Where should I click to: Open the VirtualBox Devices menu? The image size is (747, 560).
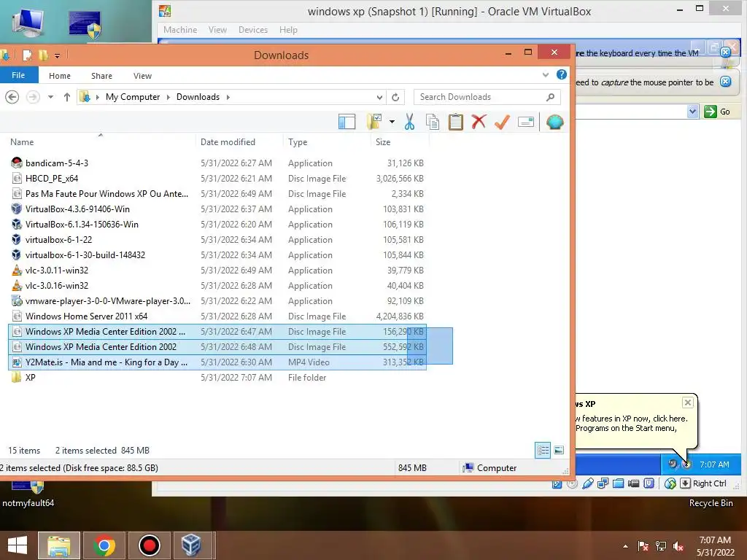pos(253,29)
